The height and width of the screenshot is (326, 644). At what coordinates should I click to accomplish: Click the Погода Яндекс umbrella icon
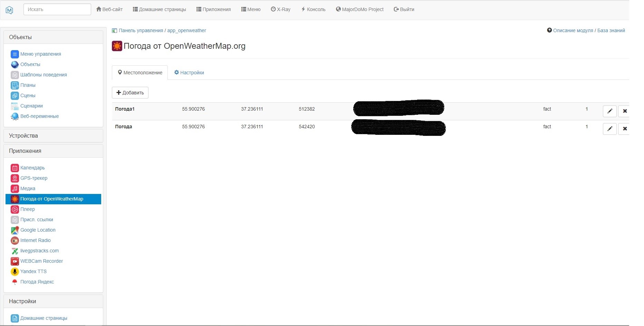coord(15,282)
